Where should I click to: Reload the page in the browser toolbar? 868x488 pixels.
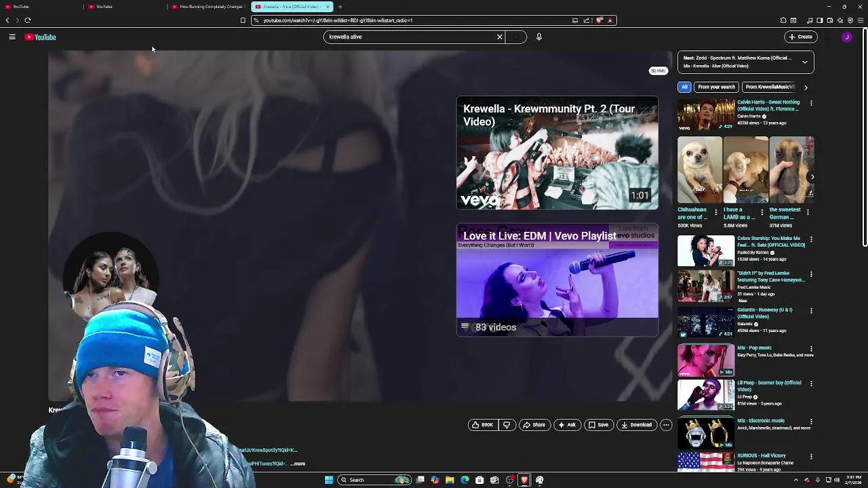pyautogui.click(x=28, y=20)
